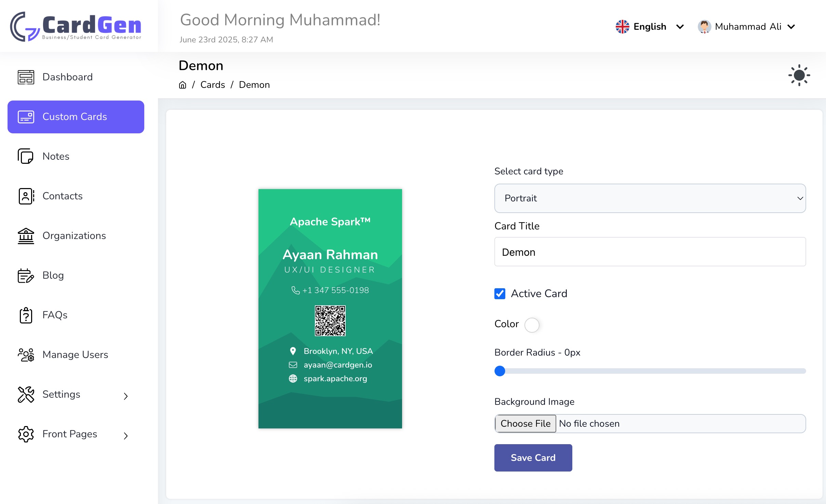Viewport: 826px width, 504px height.
Task: Click the Front Pages gear icon
Action: [x=26, y=434]
